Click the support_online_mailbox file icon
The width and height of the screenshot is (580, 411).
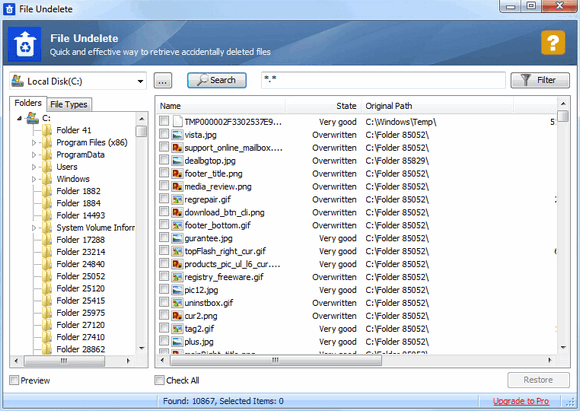click(178, 148)
